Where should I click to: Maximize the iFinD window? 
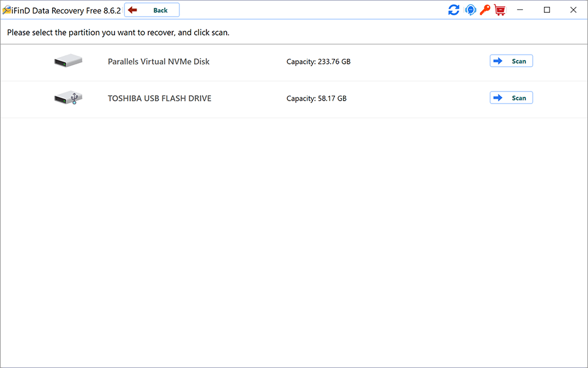pos(547,10)
